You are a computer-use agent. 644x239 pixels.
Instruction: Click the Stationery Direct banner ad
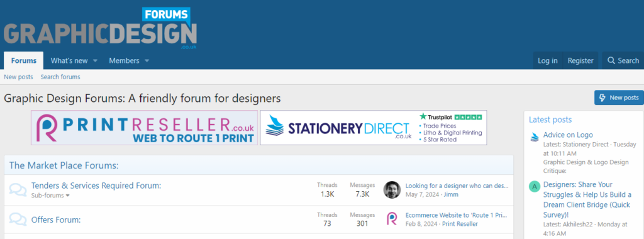point(374,128)
